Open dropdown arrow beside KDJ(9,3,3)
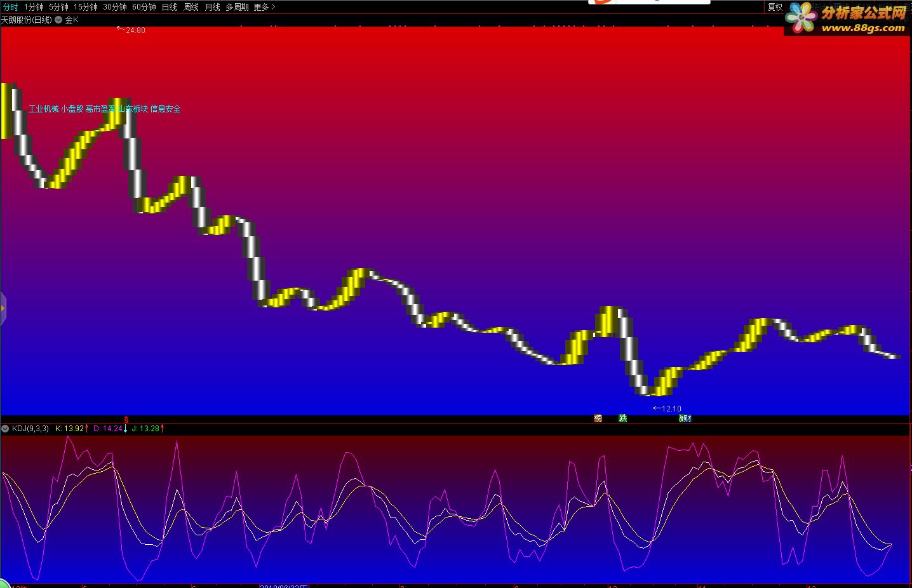Viewport: 912px width, 588px height. click(5, 429)
